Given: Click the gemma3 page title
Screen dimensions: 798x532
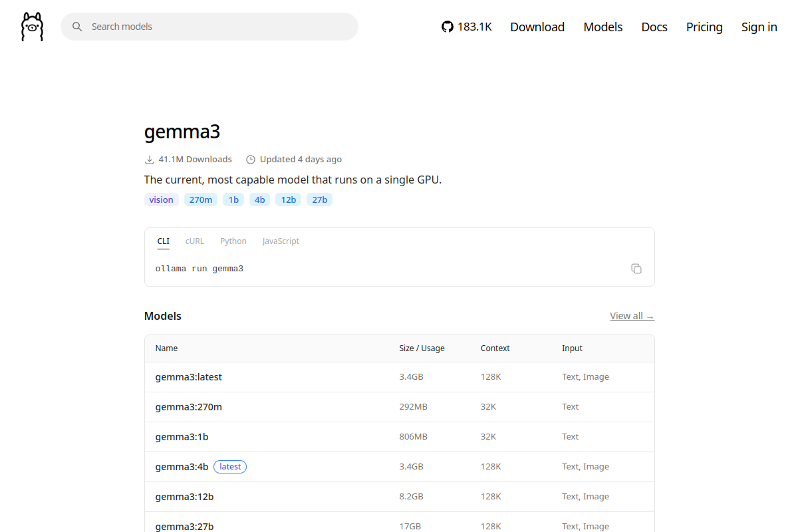Looking at the screenshot, I should click(182, 132).
